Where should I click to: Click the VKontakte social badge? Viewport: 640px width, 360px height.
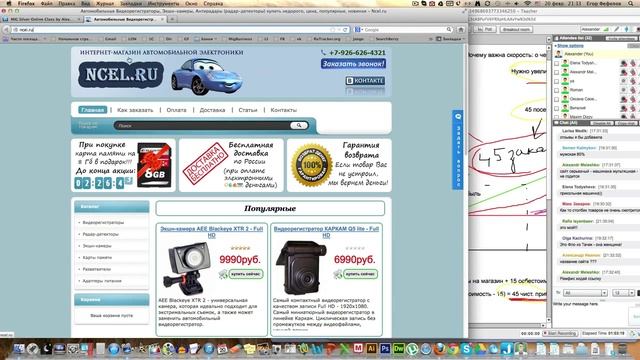pyautogui.click(x=365, y=81)
